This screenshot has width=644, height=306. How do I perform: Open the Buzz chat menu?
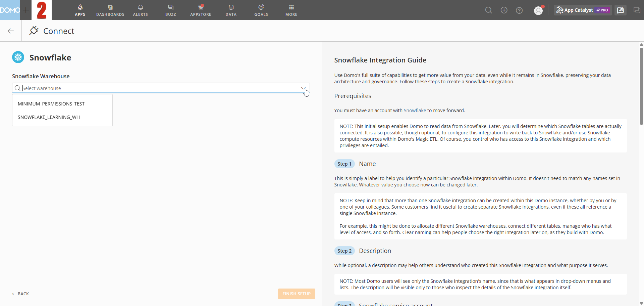click(x=171, y=10)
